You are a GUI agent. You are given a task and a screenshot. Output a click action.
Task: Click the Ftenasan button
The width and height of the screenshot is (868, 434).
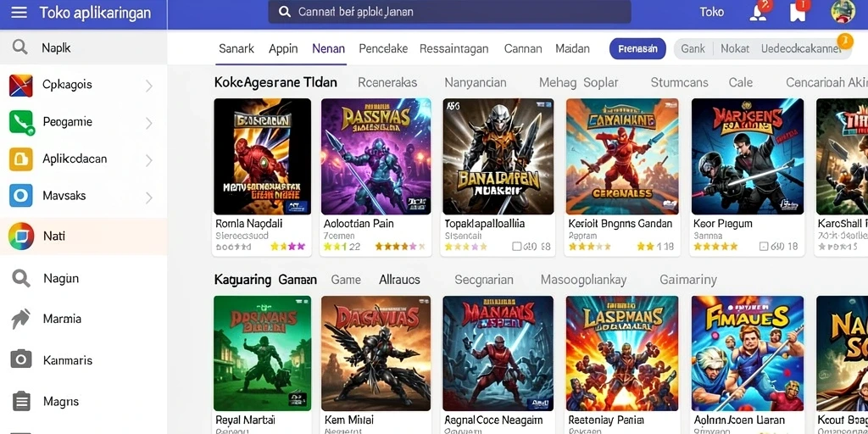coord(637,48)
